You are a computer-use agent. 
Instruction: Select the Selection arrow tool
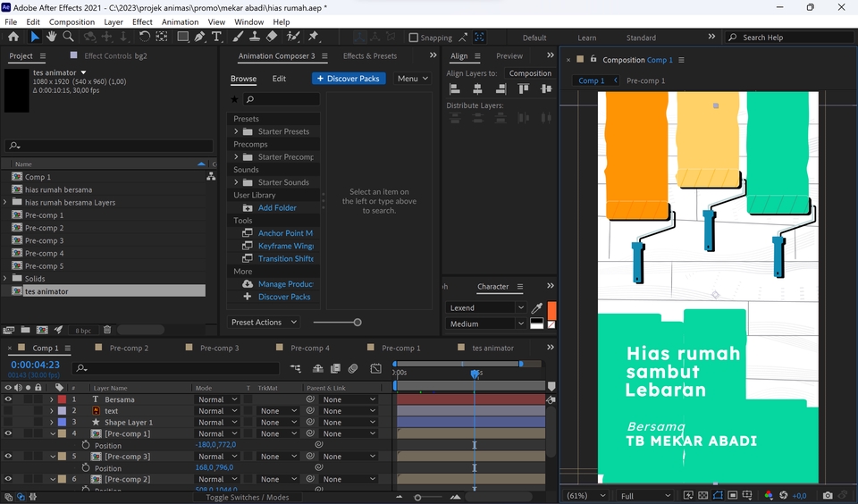pos(35,37)
